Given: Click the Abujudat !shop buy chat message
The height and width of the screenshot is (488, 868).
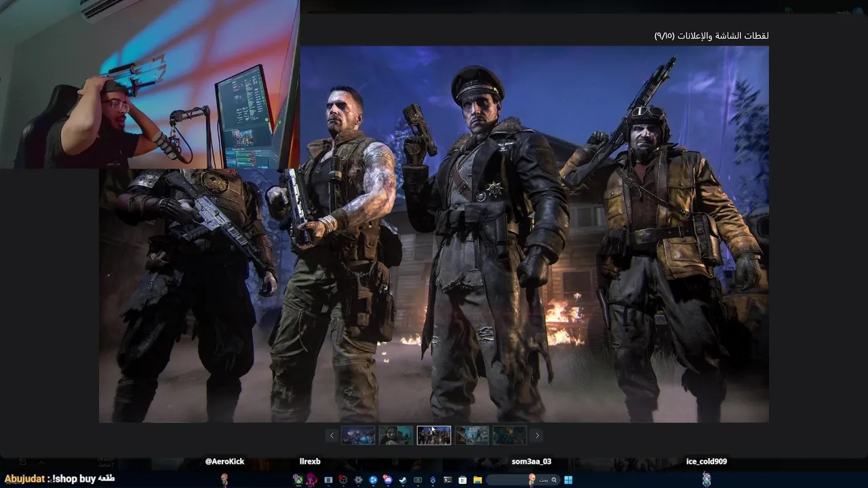Looking at the screenshot, I should (x=60, y=479).
